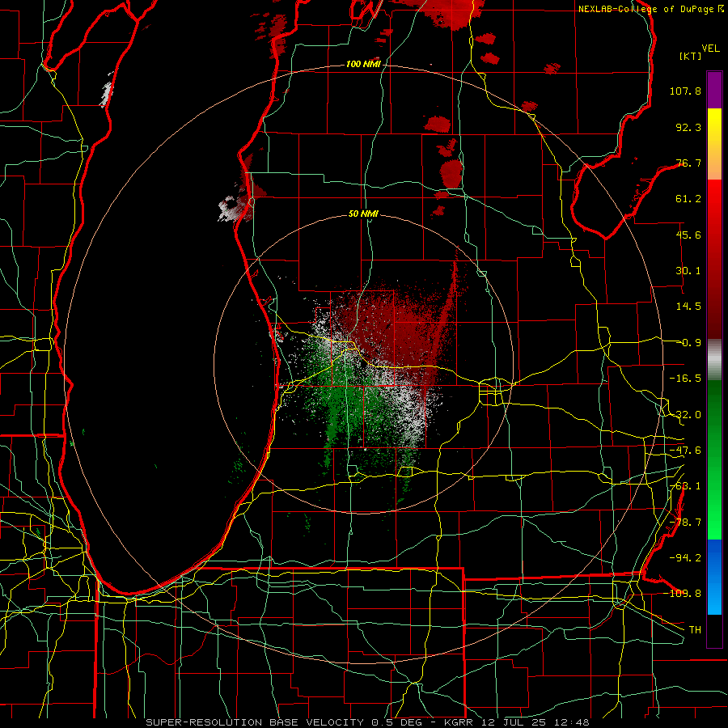Click the blue segment of the velocity color bar

pyautogui.click(x=714, y=577)
